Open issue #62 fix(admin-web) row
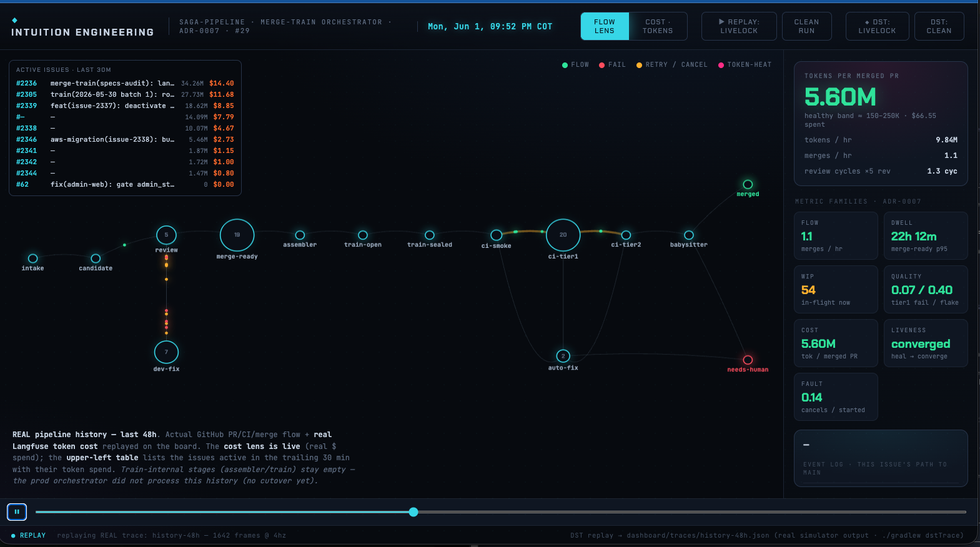980x547 pixels. pyautogui.click(x=125, y=184)
